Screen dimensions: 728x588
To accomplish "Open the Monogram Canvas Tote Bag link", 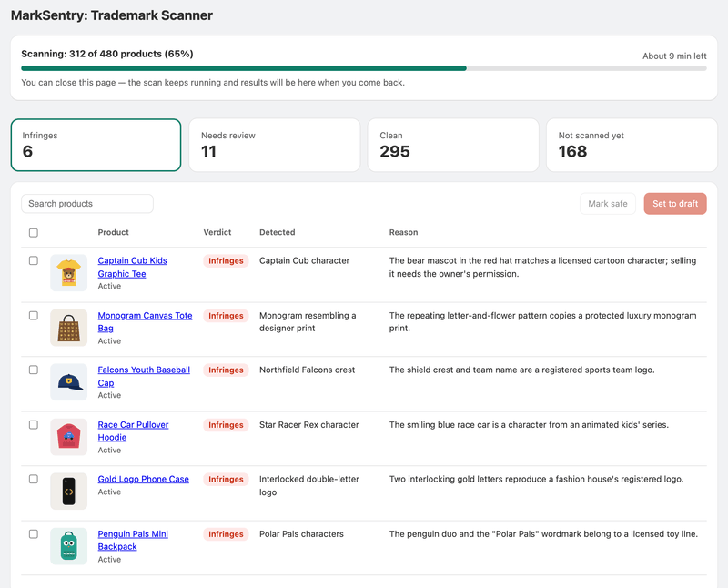I will [145, 321].
